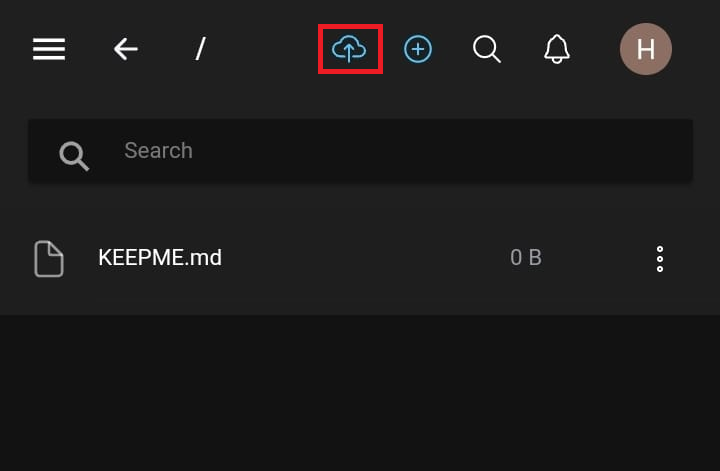
Task: Click the document icon beside KEEPME.md
Action: point(48,259)
